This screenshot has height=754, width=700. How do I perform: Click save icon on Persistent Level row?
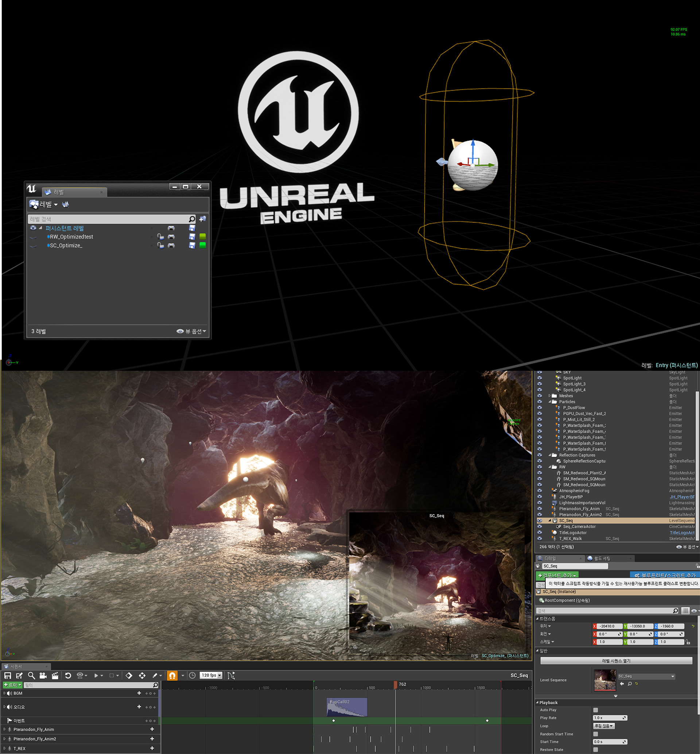[x=192, y=228]
